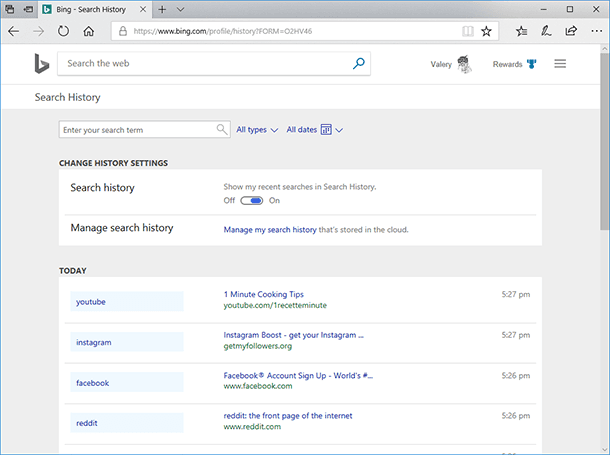Viewport: 610px width, 455px height.
Task: Click youtube.com/1recetteminute URL text
Action: pos(275,306)
